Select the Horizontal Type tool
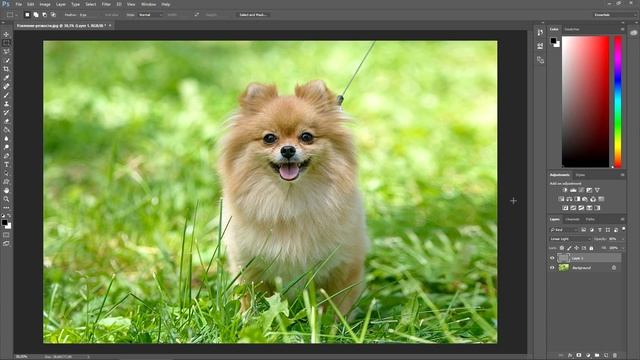 point(6,164)
